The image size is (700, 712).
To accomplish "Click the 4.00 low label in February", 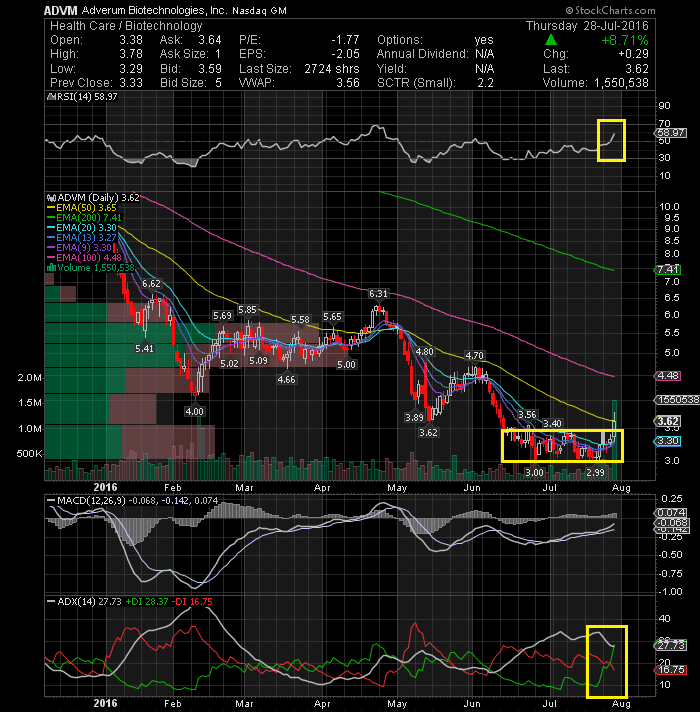I will [x=194, y=411].
